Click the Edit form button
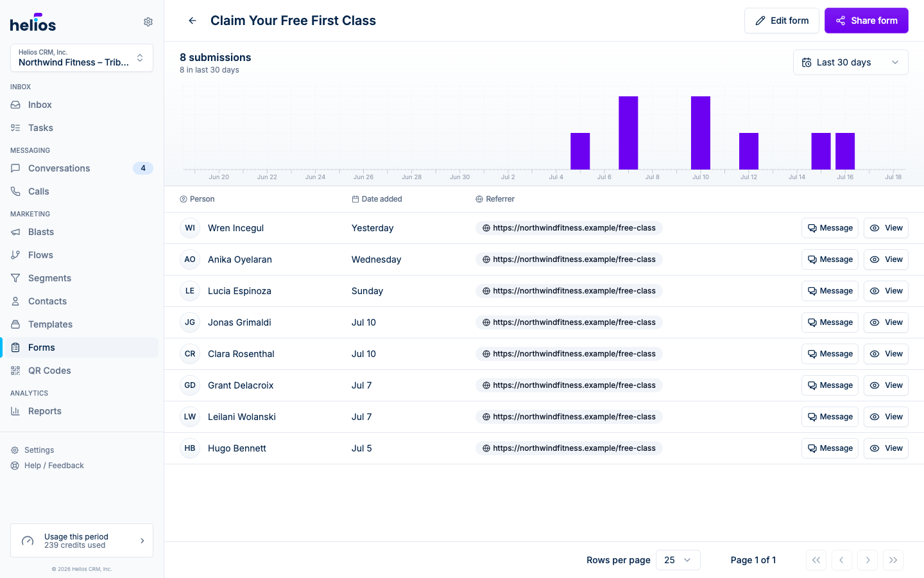This screenshot has height=578, width=924. [x=782, y=21]
